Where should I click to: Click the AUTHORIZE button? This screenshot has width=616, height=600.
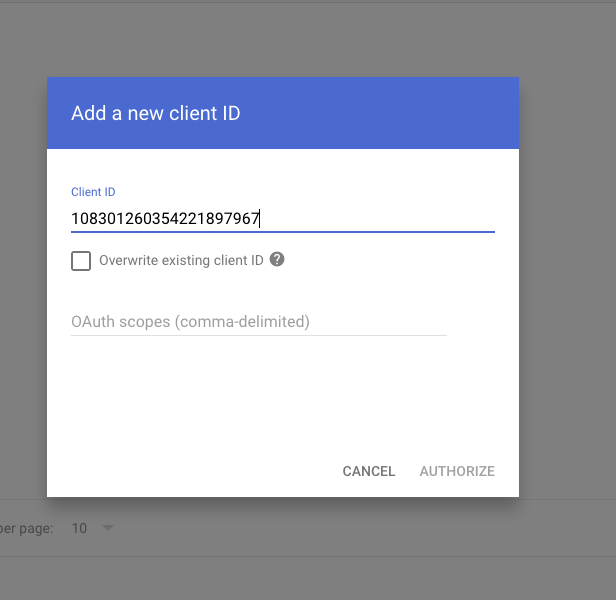457,471
